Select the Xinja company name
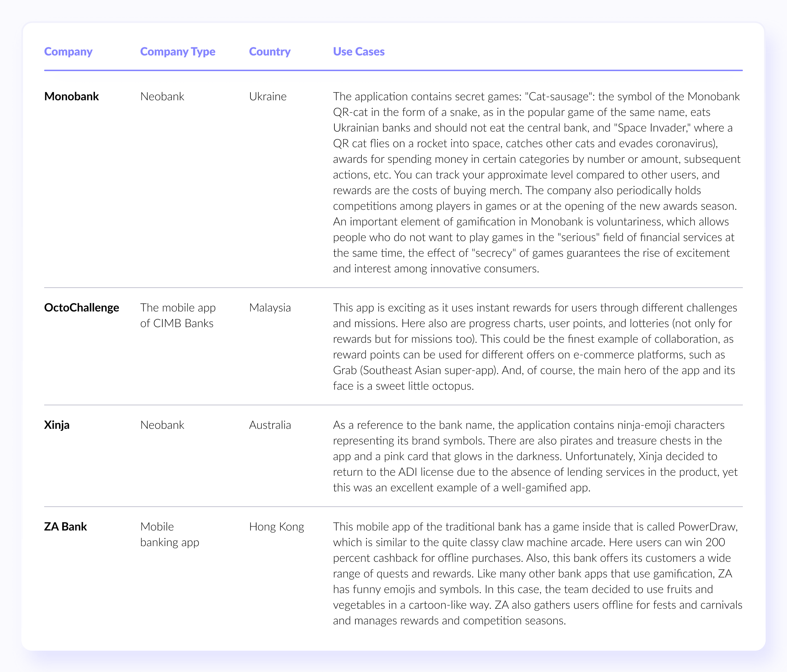 pyautogui.click(x=57, y=425)
